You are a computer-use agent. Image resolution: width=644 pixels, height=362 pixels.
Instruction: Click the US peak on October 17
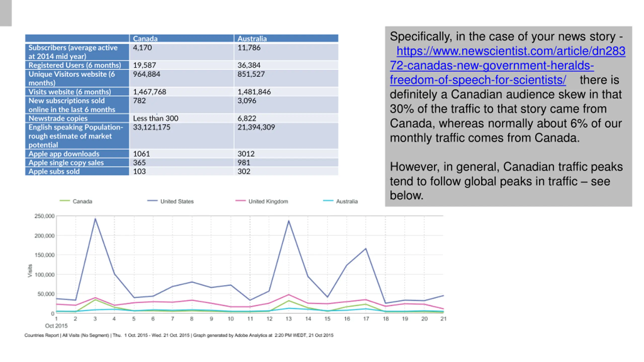(366, 249)
